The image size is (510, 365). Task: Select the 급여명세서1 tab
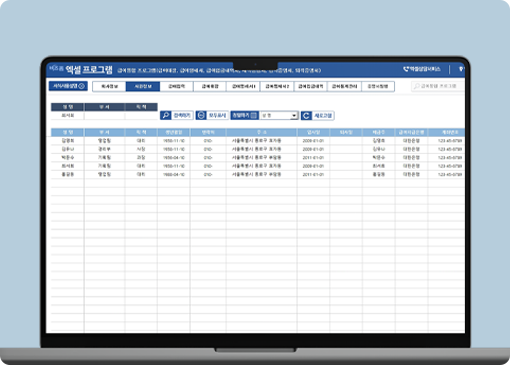click(243, 86)
